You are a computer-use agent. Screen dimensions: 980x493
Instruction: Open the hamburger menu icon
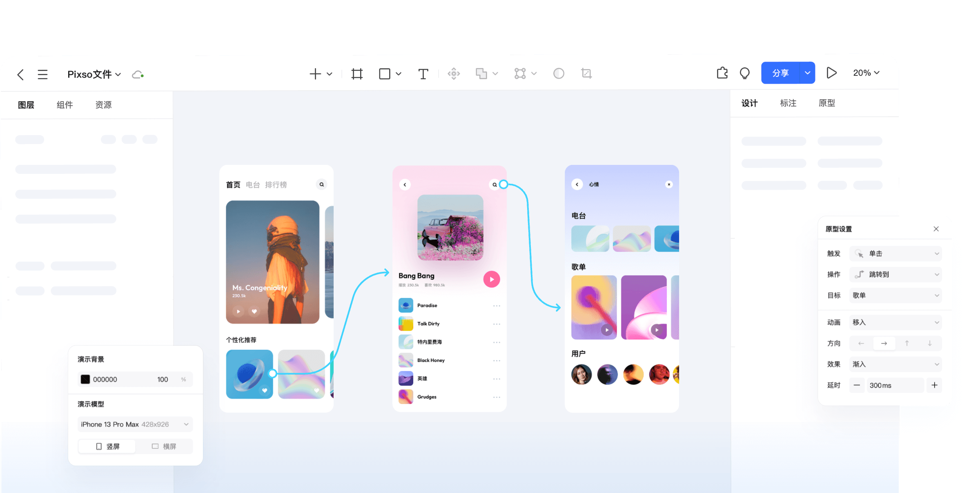point(42,75)
